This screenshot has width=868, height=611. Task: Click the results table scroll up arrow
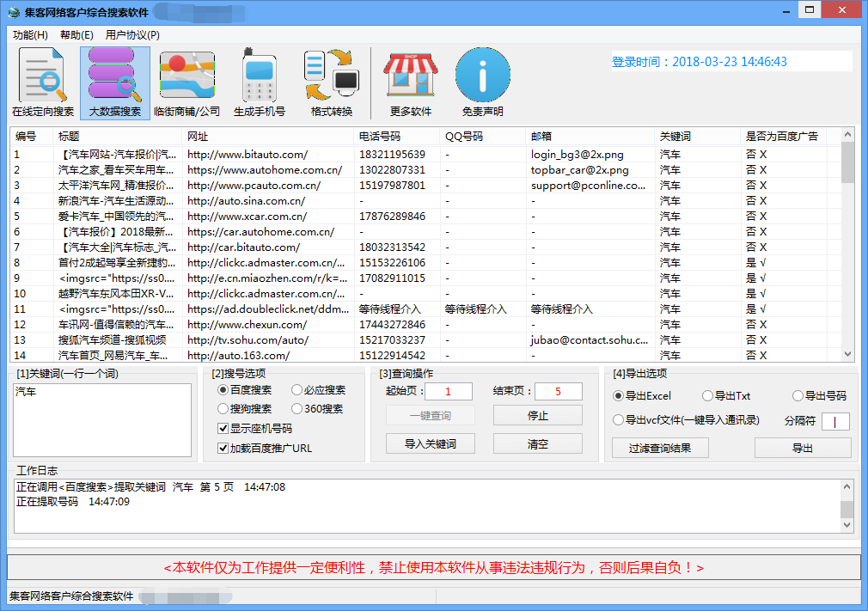847,134
